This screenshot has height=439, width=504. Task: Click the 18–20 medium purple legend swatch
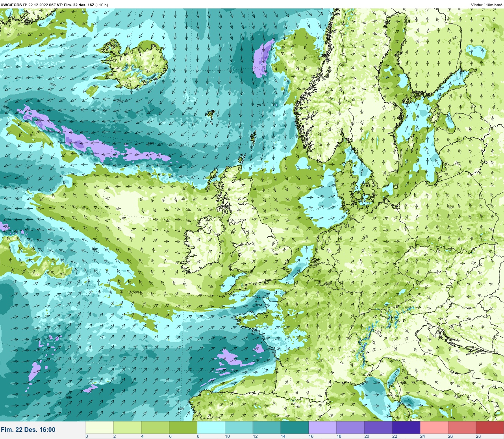click(350, 428)
